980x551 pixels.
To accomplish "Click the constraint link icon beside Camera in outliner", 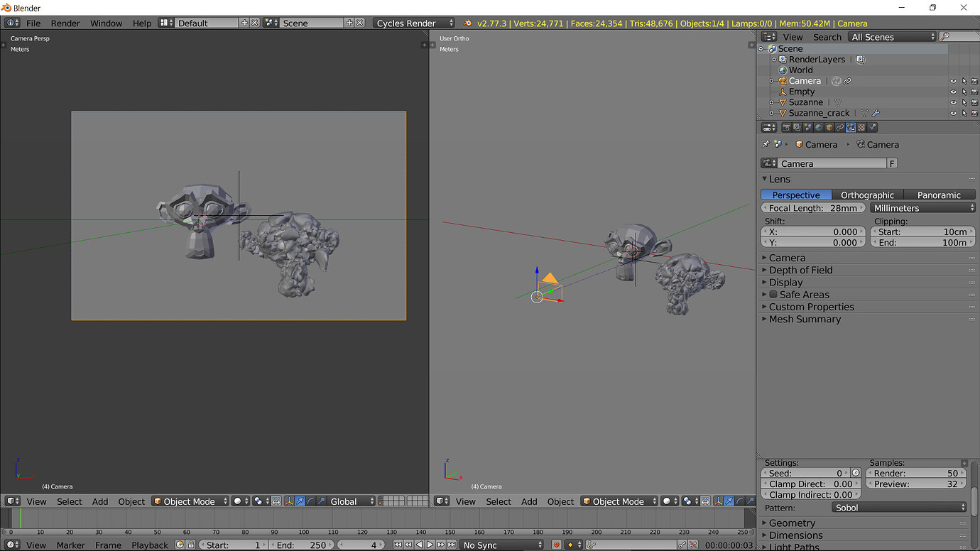I will pos(847,81).
